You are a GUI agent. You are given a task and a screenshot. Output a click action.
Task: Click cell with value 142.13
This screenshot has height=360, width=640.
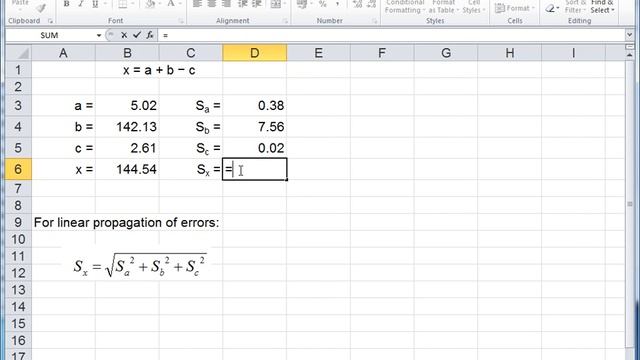[x=127, y=127]
